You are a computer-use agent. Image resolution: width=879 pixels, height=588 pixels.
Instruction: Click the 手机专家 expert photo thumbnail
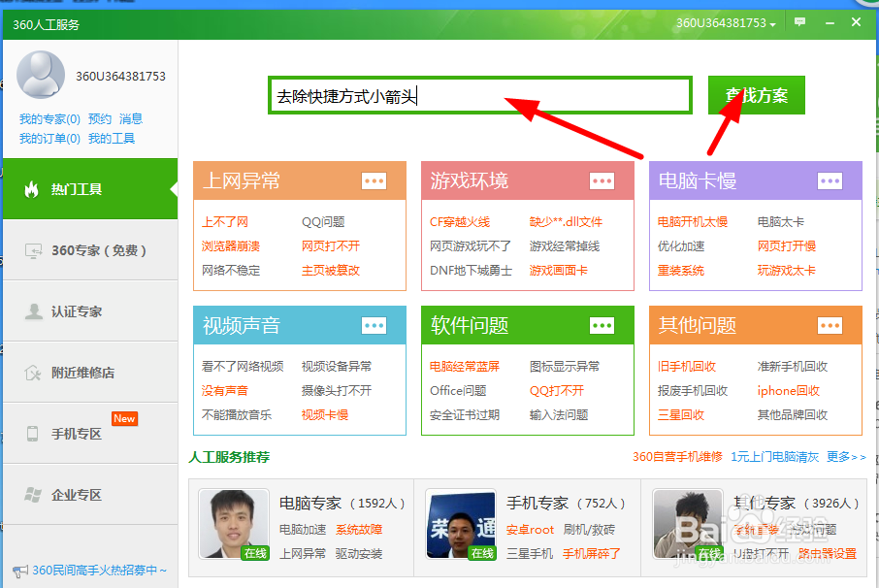click(x=461, y=524)
